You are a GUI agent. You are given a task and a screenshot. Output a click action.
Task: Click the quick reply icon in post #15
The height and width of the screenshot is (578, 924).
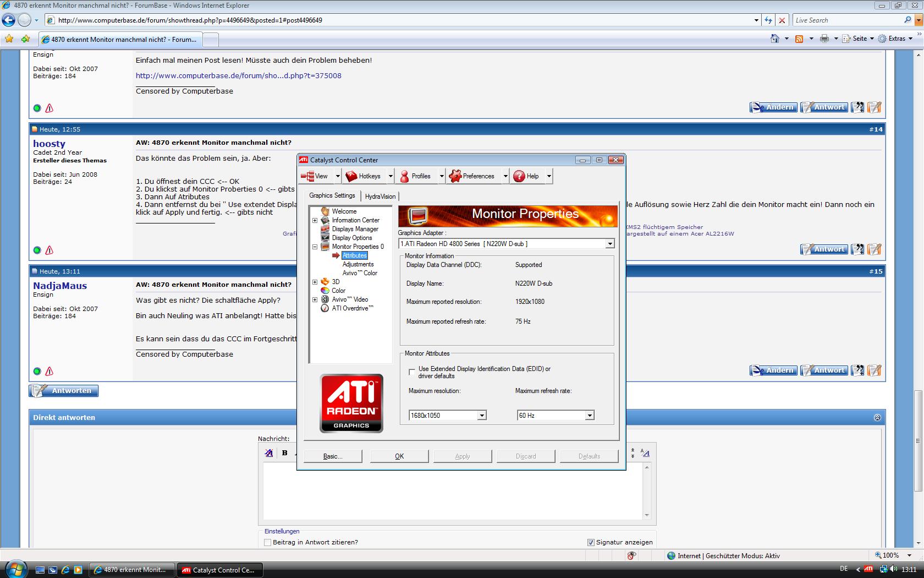pos(875,370)
